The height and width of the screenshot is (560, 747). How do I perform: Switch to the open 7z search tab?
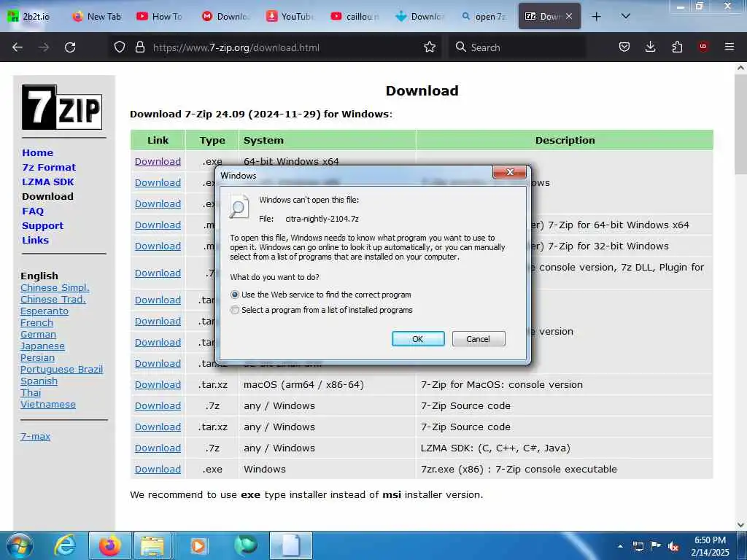click(484, 17)
